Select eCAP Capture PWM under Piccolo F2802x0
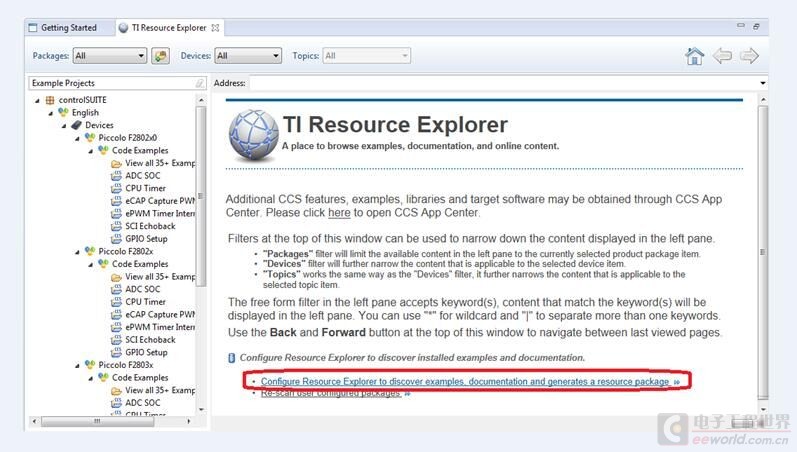The height and width of the screenshot is (452, 797). tap(160, 201)
